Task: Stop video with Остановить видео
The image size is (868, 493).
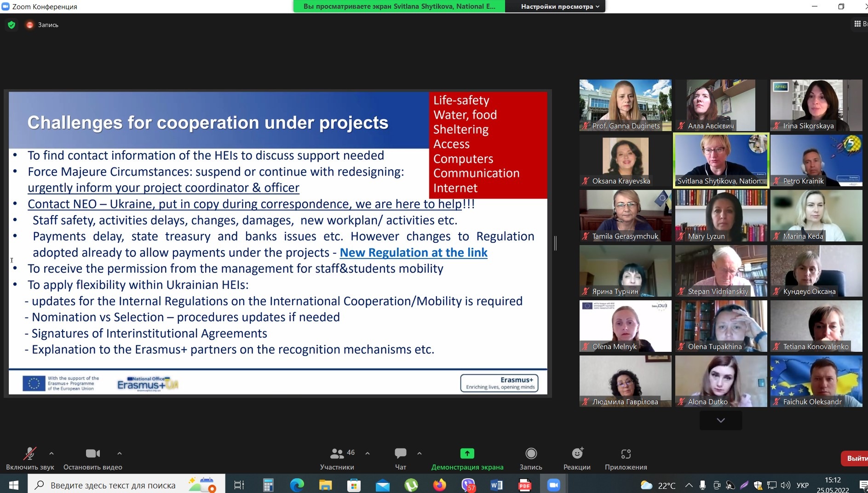Action: click(x=92, y=454)
